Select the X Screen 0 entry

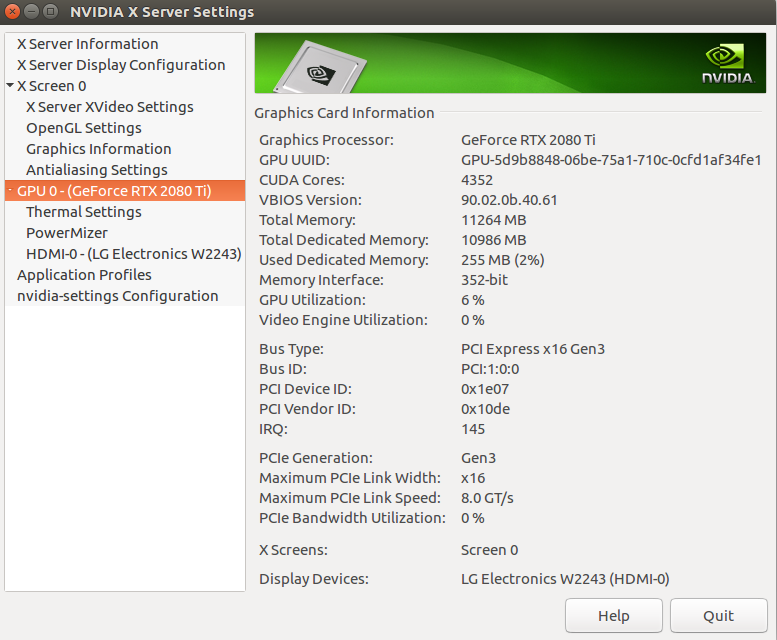[x=52, y=86]
